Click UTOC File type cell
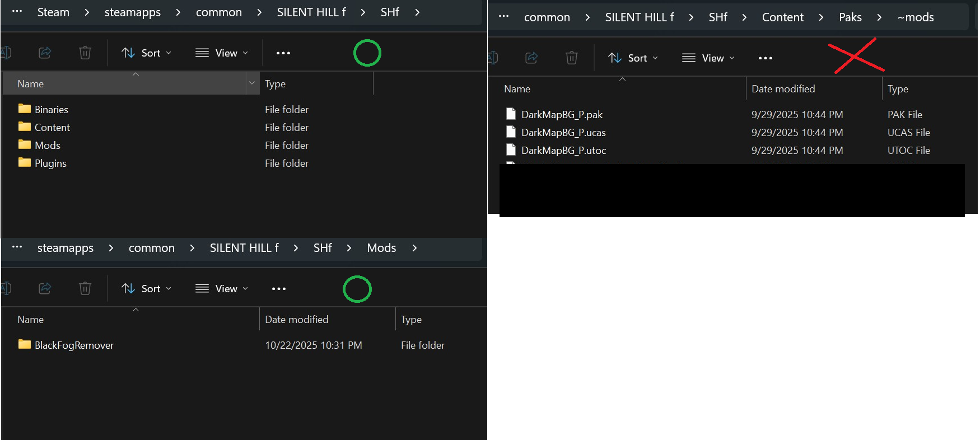980x440 pixels. (908, 151)
